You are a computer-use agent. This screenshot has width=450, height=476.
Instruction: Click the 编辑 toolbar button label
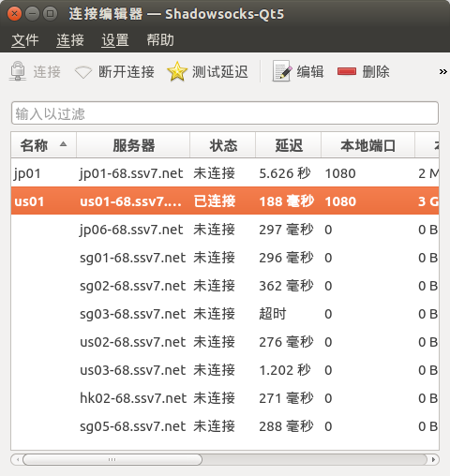(x=310, y=72)
